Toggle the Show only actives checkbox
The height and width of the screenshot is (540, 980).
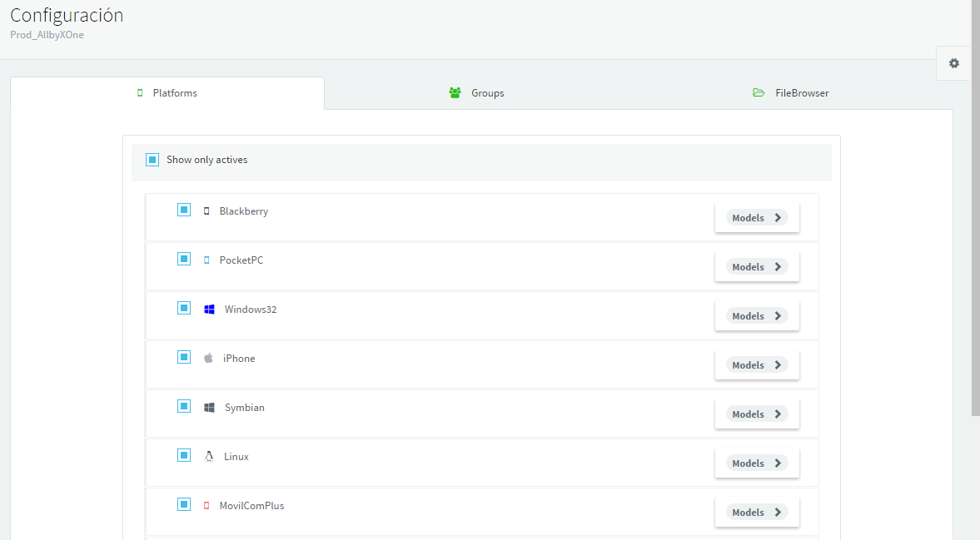pos(152,160)
